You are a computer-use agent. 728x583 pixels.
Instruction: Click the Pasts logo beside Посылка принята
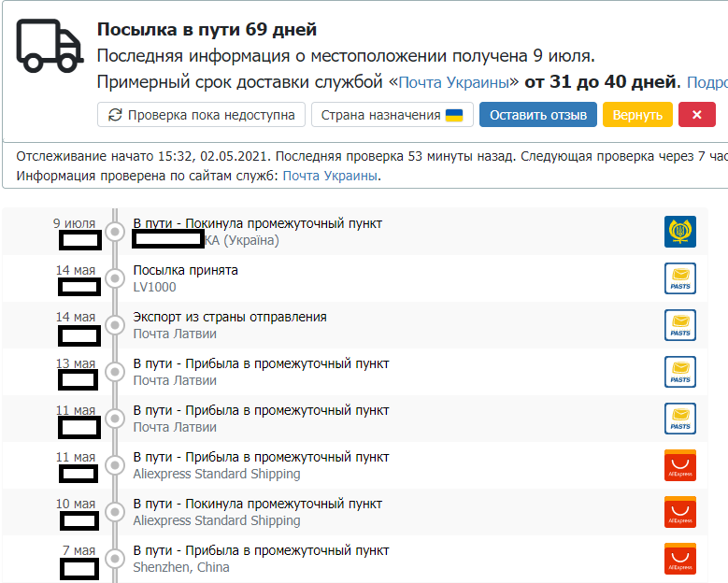point(679,278)
